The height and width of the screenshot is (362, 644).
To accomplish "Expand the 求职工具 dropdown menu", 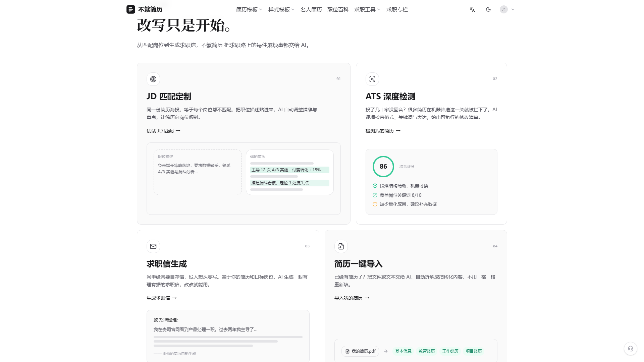I will click(367, 9).
